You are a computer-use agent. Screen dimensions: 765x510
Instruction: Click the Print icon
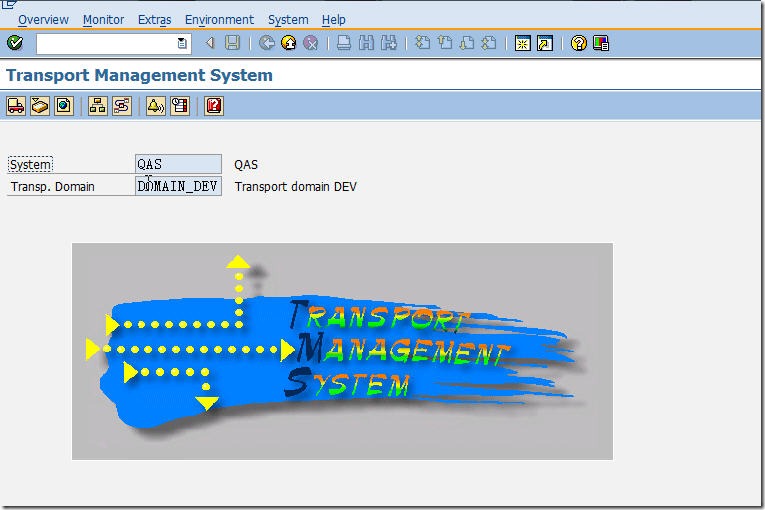tap(344, 43)
